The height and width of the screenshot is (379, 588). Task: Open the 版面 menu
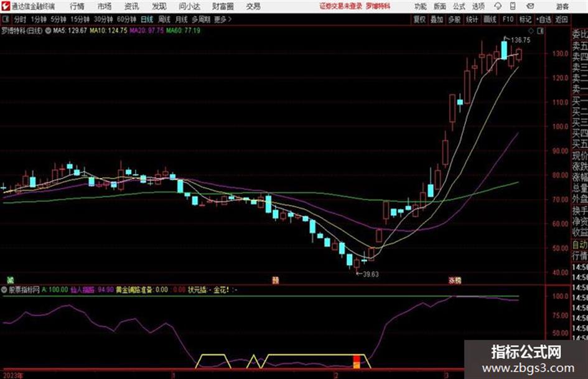point(439,6)
